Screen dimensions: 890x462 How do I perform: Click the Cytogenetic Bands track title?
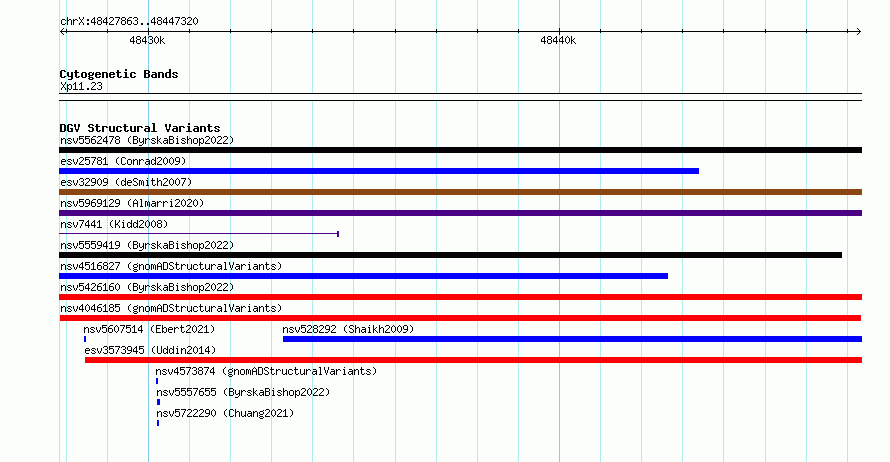pyautogui.click(x=119, y=74)
